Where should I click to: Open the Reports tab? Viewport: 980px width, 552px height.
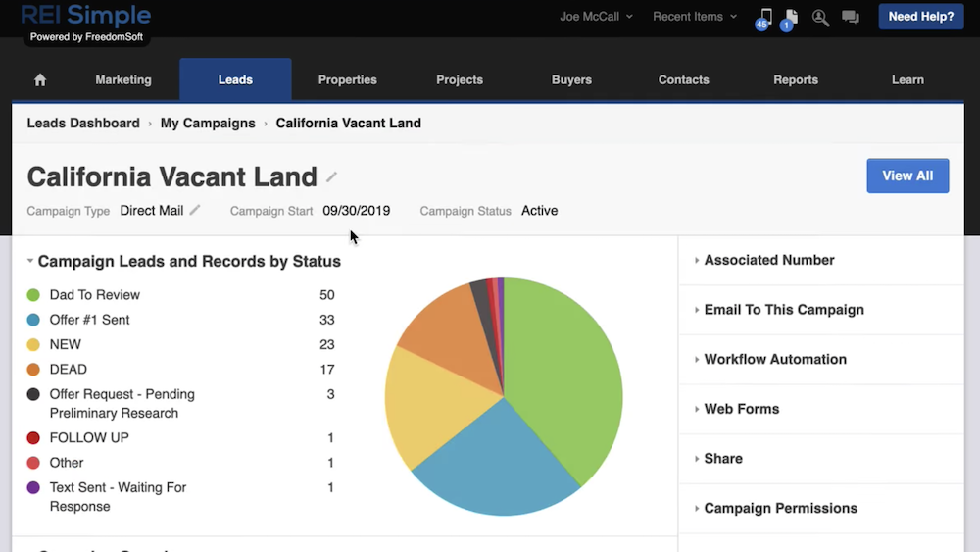pos(795,80)
